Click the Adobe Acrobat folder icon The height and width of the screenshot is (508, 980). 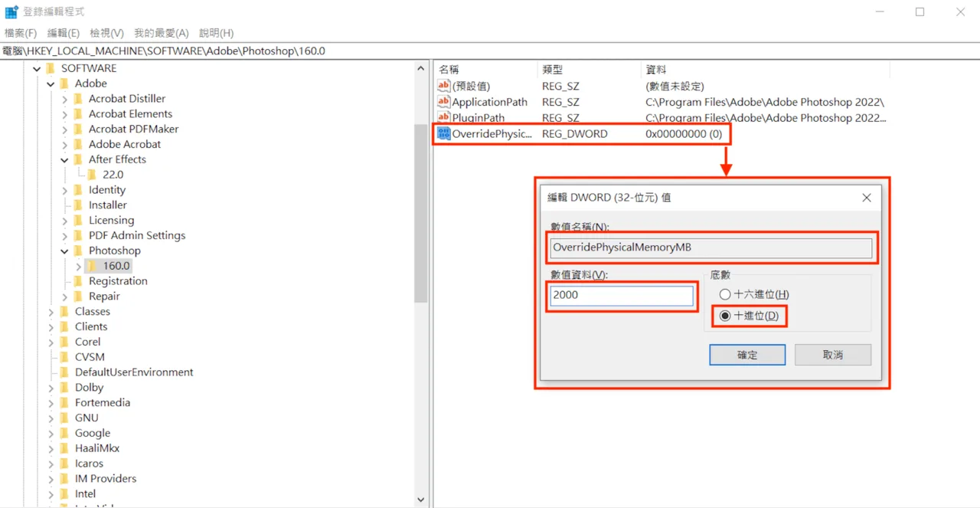[x=78, y=144]
